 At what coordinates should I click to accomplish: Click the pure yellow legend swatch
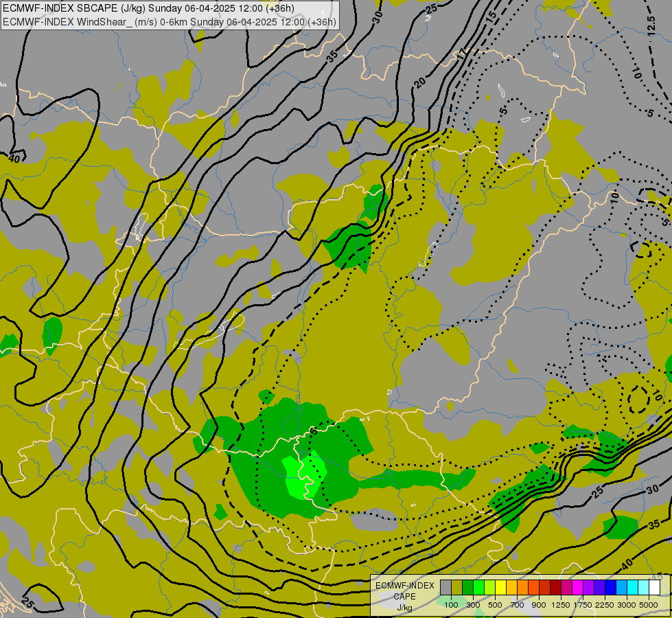click(x=500, y=587)
